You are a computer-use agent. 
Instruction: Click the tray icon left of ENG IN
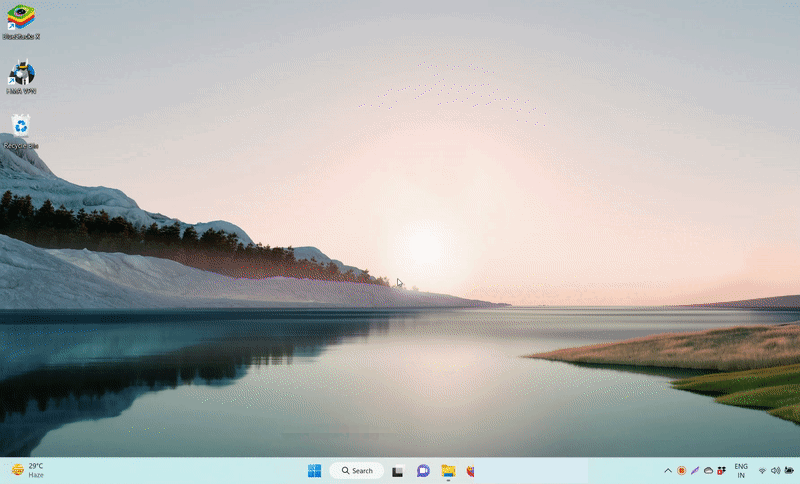[x=721, y=471]
